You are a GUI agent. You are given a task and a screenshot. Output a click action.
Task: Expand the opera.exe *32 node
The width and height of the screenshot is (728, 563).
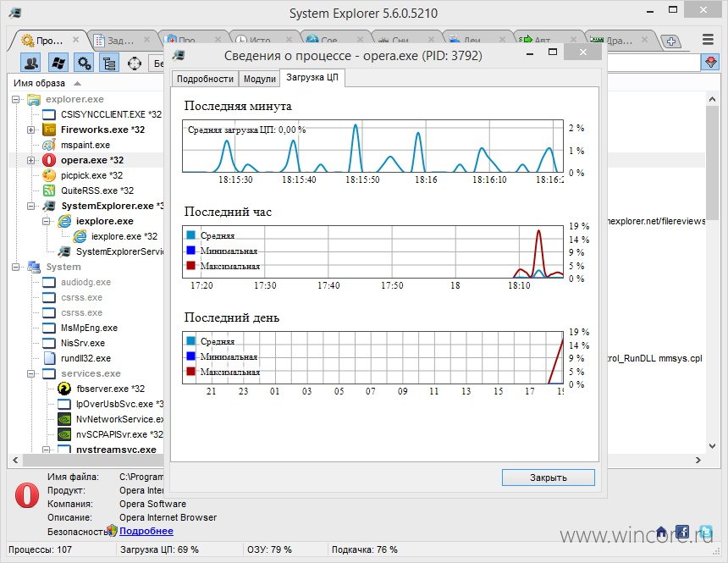[30, 160]
